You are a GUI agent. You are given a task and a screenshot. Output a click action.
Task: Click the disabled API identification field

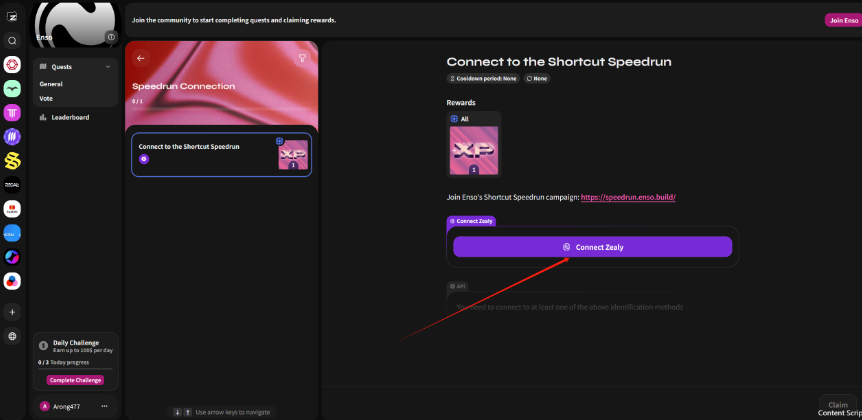click(593, 307)
